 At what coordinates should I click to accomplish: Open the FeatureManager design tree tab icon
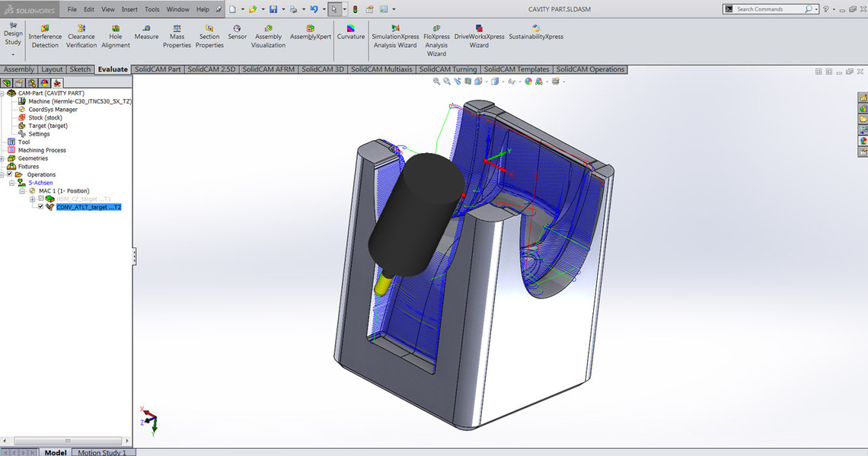[6, 83]
